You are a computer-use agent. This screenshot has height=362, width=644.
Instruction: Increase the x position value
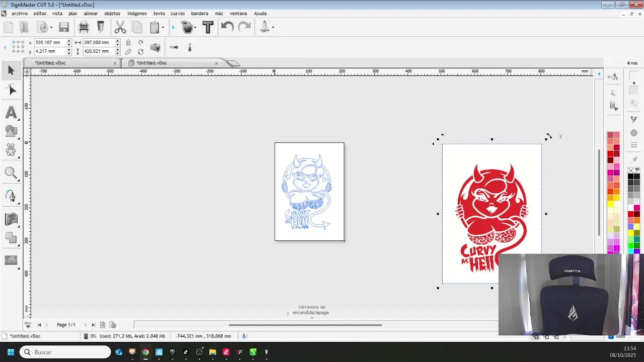[69, 41]
